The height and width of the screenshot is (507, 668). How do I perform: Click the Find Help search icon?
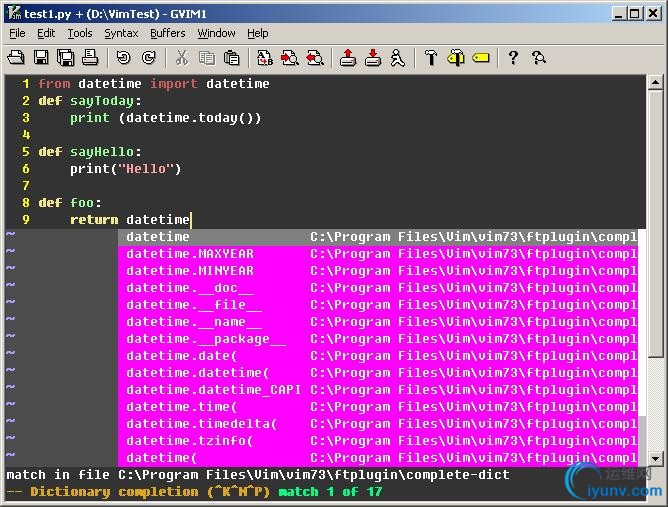pyautogui.click(x=538, y=58)
